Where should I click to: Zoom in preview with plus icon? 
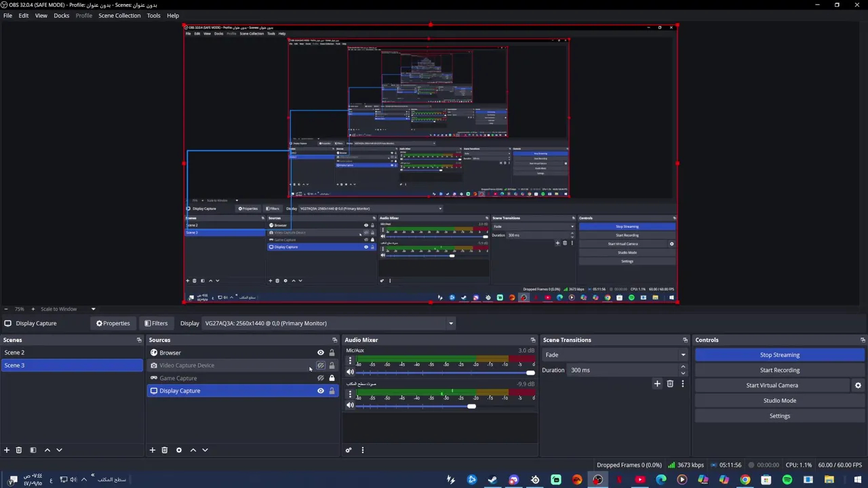[33, 309]
